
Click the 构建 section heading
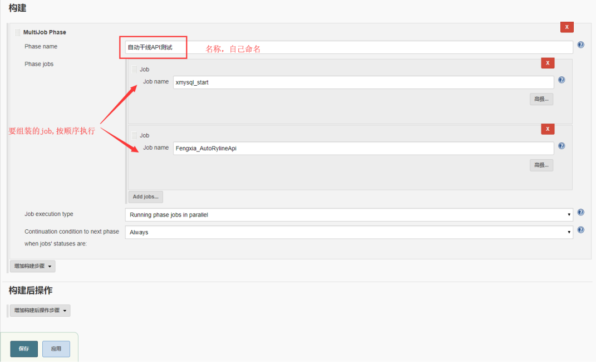pos(17,8)
